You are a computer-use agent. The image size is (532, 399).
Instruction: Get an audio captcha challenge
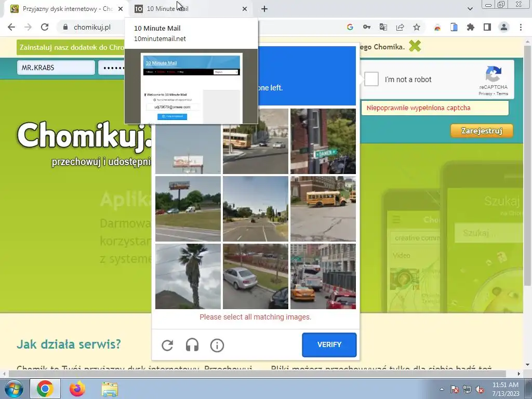click(192, 345)
